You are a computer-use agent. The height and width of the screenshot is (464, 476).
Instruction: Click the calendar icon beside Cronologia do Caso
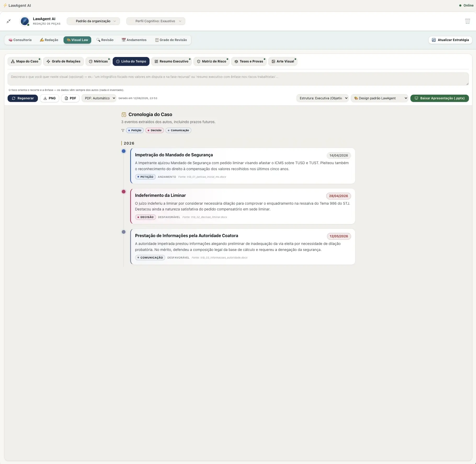coord(124,114)
